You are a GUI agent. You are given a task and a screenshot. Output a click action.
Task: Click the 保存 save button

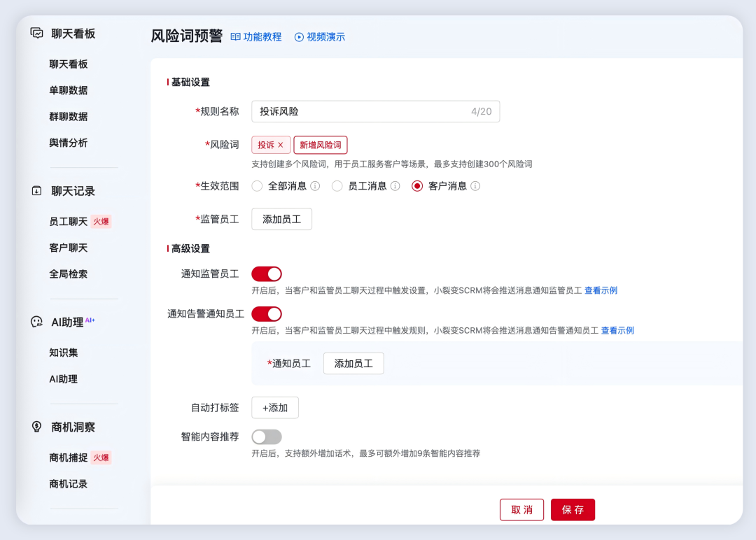[573, 509]
